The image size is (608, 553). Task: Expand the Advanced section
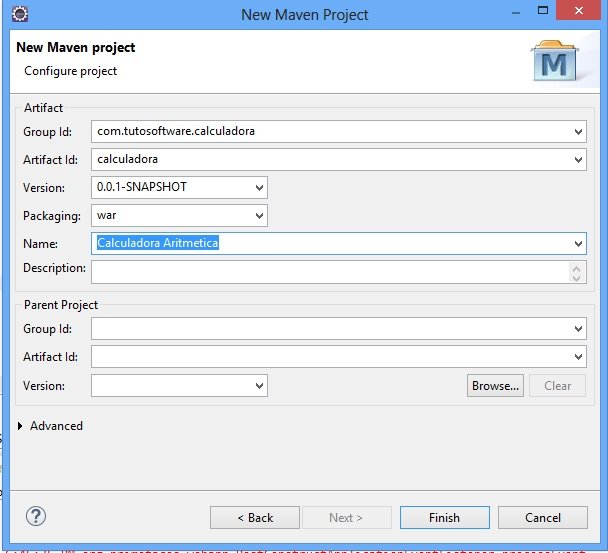click(20, 426)
